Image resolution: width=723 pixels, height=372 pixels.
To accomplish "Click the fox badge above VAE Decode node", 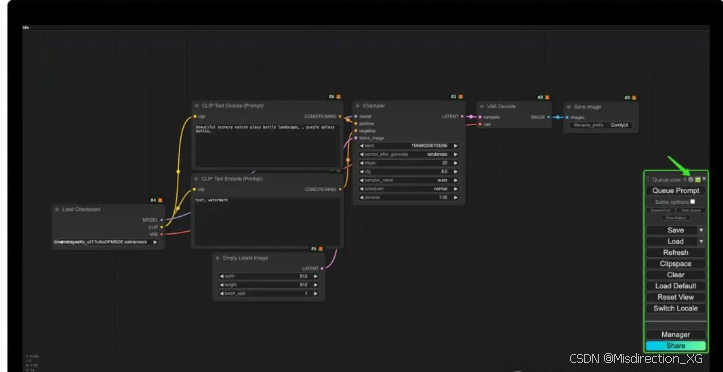I will [547, 97].
